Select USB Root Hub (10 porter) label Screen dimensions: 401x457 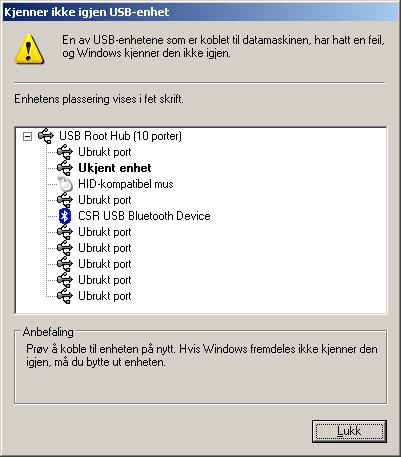click(x=120, y=136)
